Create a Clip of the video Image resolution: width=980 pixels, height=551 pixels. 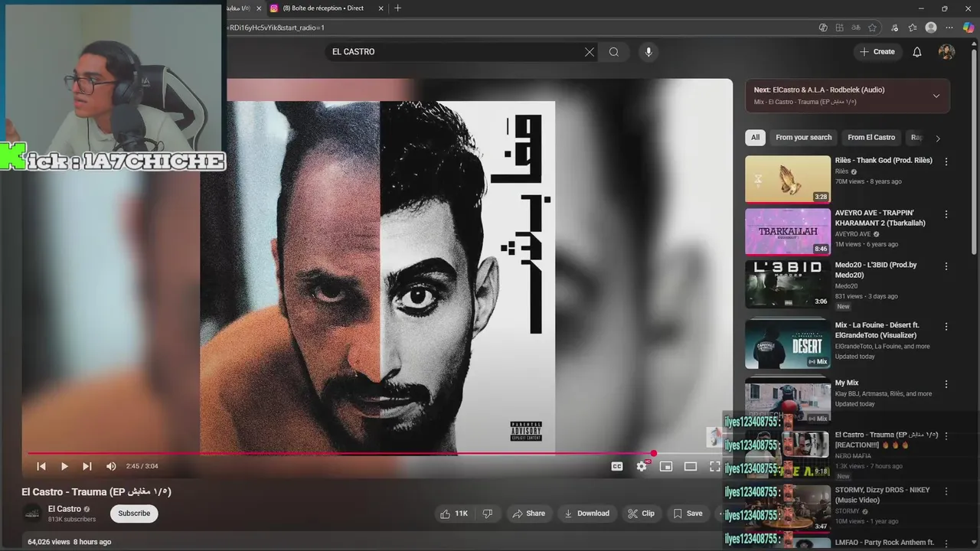[641, 514]
